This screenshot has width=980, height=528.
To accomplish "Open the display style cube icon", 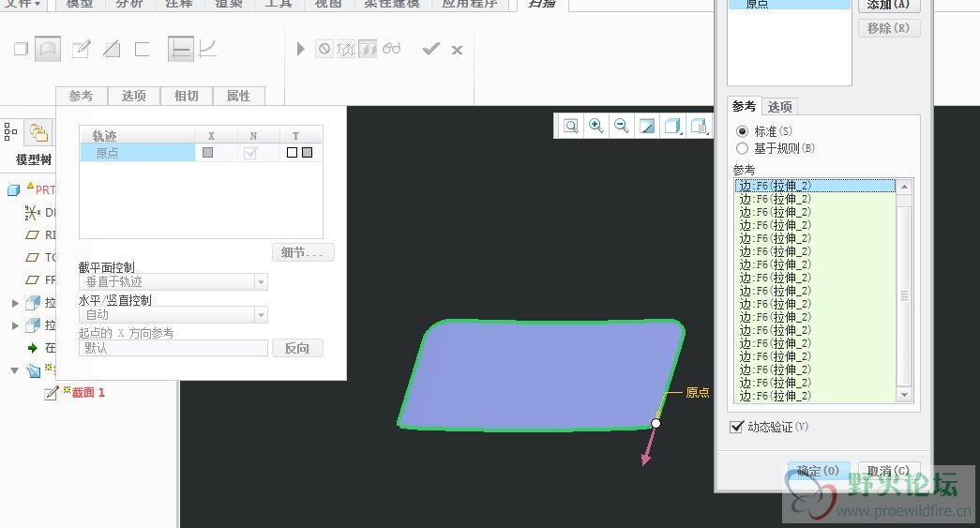I will click(672, 127).
